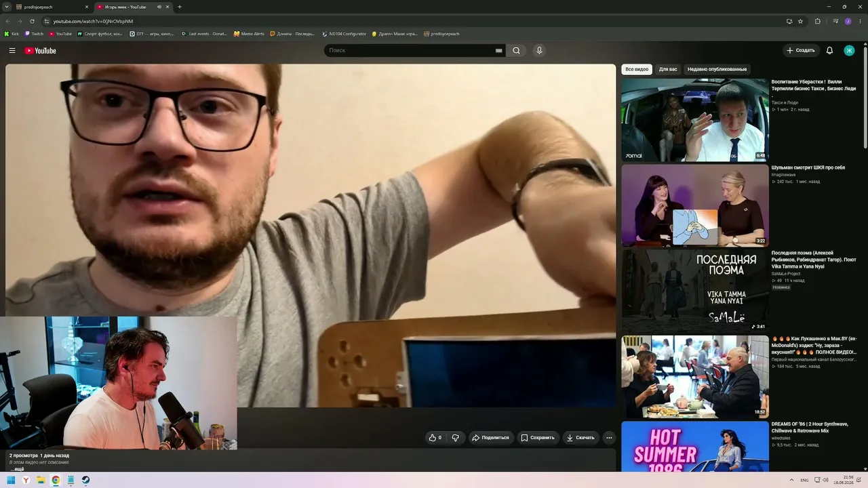Open Chrome from the taskbar
The height and width of the screenshot is (488, 868).
[x=56, y=480]
